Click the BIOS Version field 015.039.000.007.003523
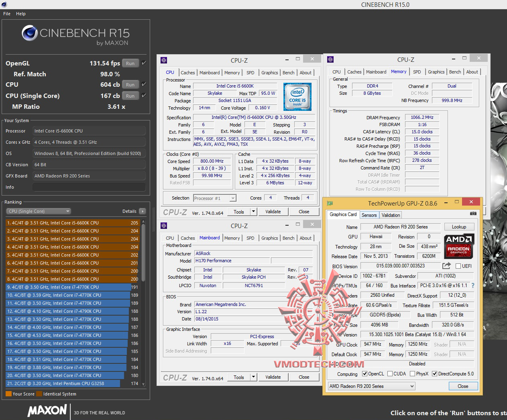The height and width of the screenshot is (420, 507). [400, 266]
